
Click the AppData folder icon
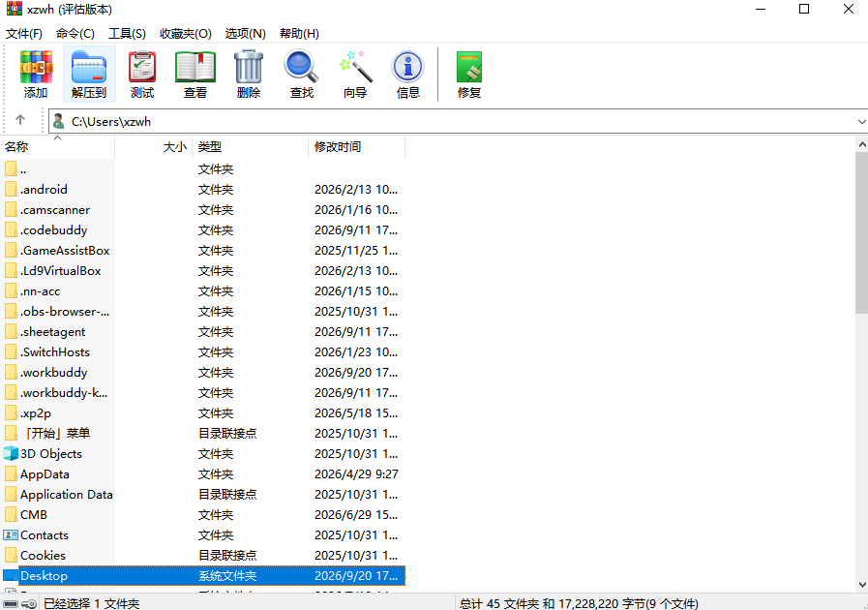[x=11, y=473]
